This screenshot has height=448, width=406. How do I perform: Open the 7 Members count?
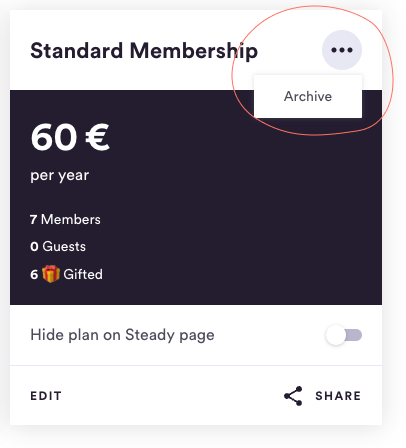[x=65, y=219]
